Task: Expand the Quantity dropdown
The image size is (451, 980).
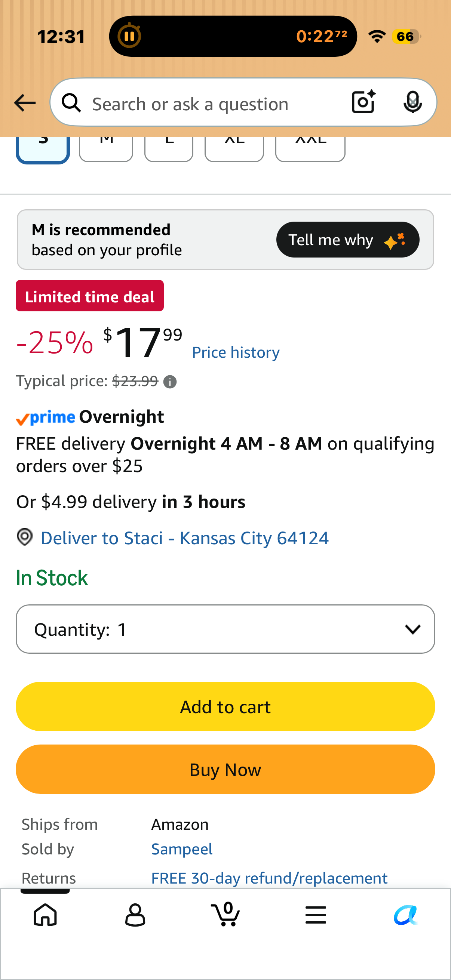Action: (x=225, y=629)
